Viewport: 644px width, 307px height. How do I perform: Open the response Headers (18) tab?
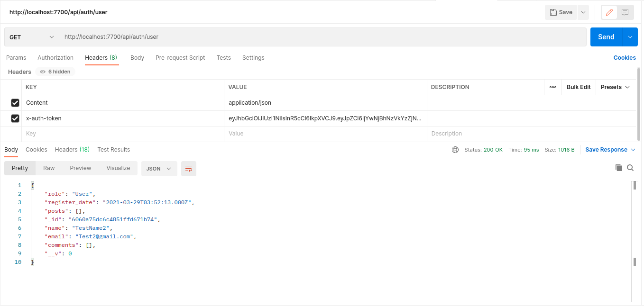pos(72,150)
